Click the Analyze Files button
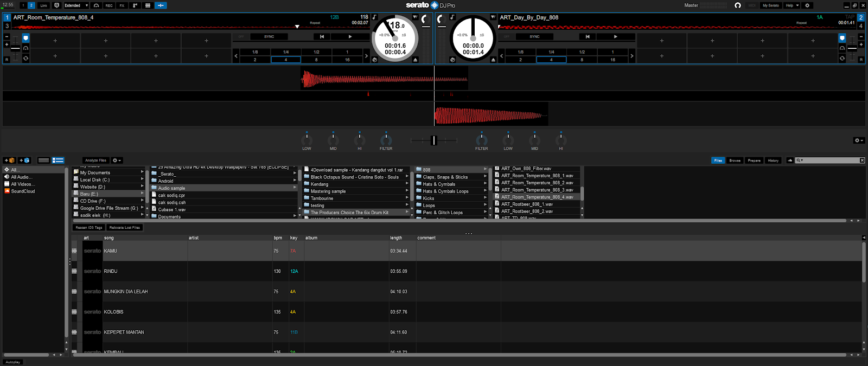868x366 pixels. coord(95,160)
